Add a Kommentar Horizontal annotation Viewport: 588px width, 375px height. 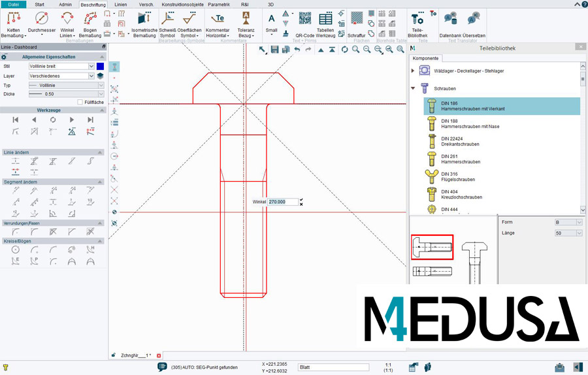218,24
